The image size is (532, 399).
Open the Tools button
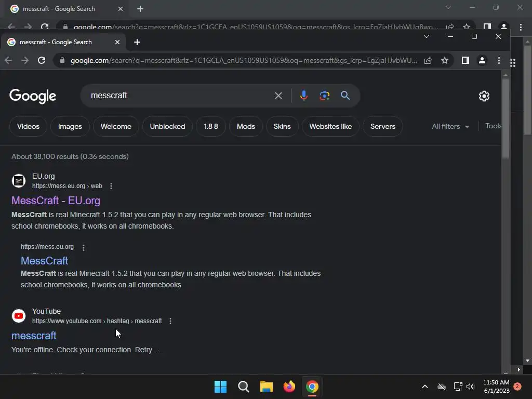click(x=493, y=126)
